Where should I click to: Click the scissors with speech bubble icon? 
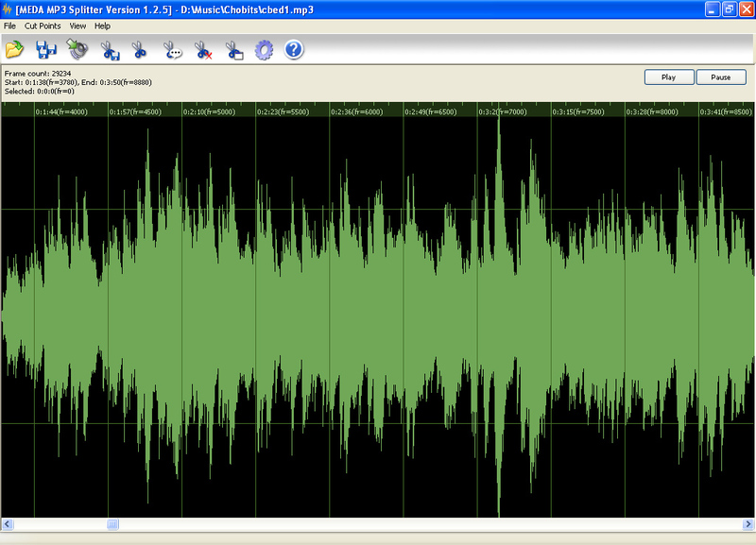(172, 50)
